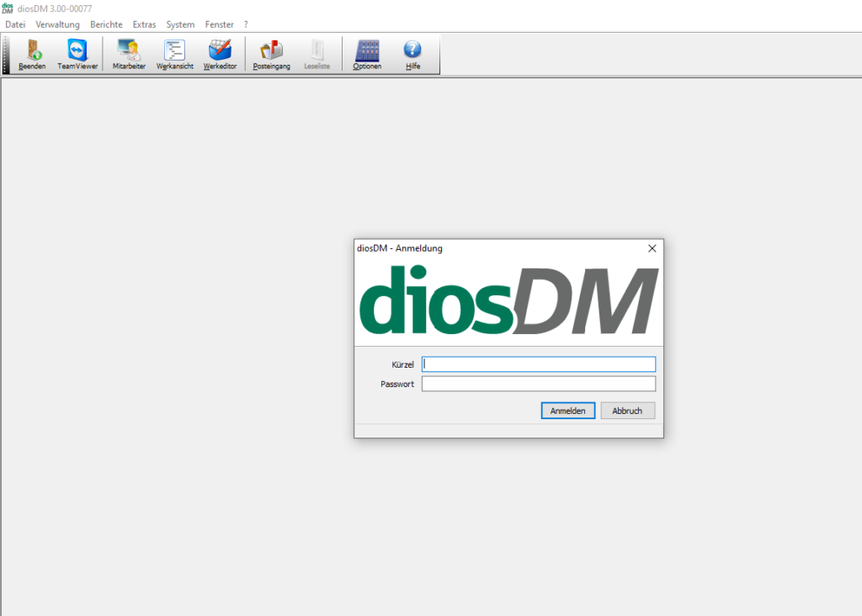Open the Extras menu

145,24
